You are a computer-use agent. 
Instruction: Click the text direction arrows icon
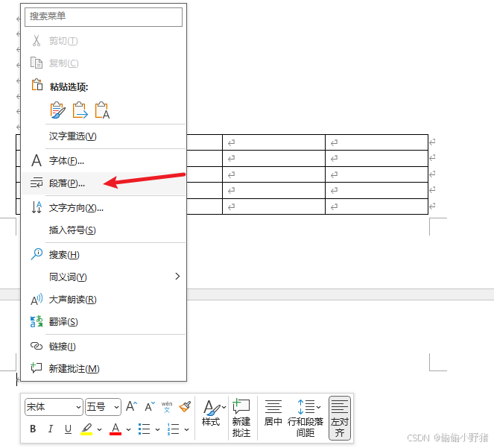[37, 207]
